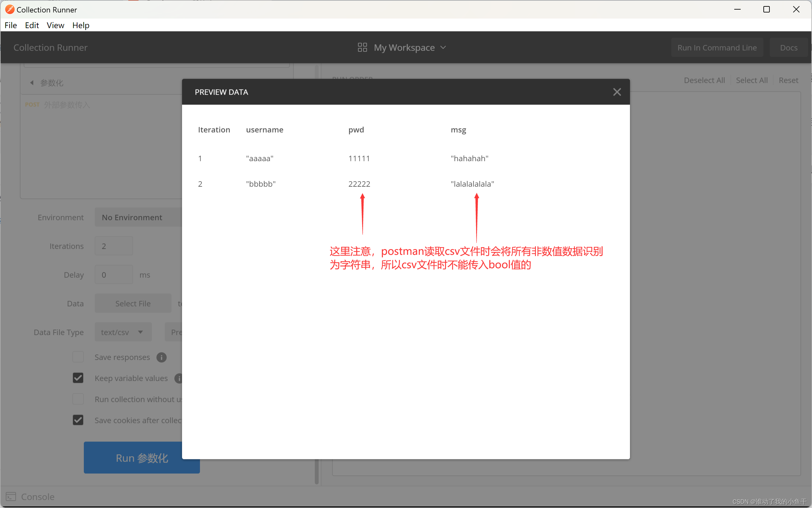Screen dimensions: 812x508
Task: Enable the Save responses checkbox
Action: click(78, 357)
